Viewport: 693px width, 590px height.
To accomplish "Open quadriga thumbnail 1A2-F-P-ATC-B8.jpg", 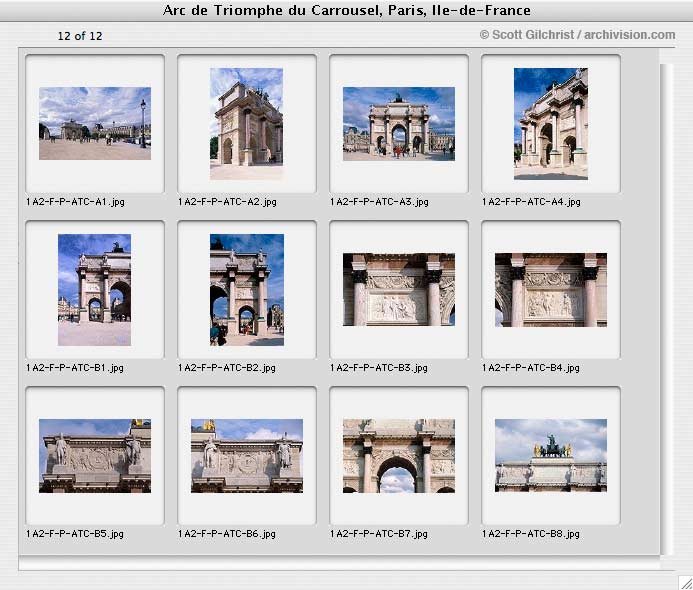I will 551,455.
